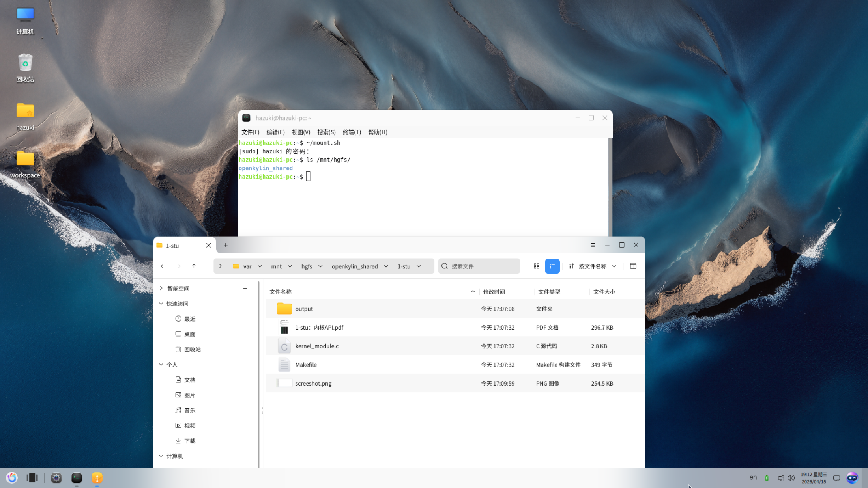Viewport: 868px width, 488px height.
Task: Open the terminal Edit (编辑) menu
Action: pos(275,132)
